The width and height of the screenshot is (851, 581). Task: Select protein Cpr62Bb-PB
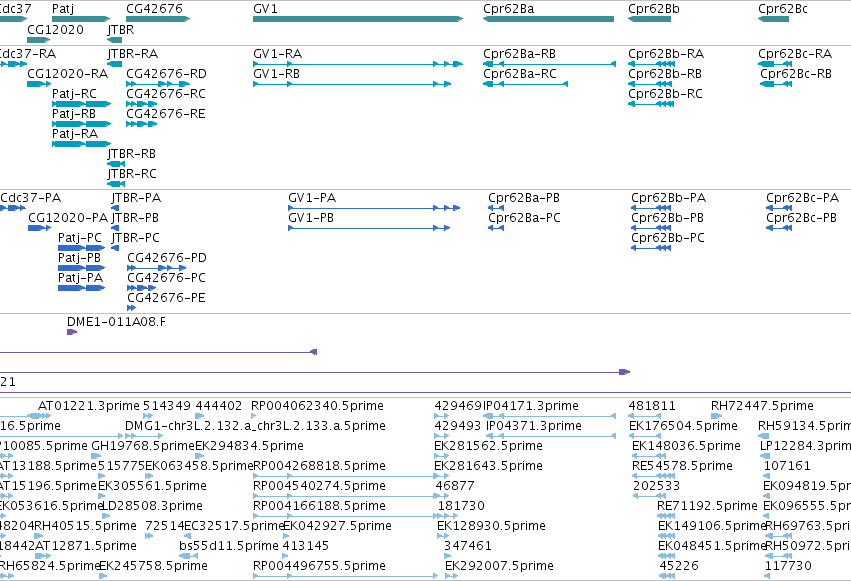[651, 228]
